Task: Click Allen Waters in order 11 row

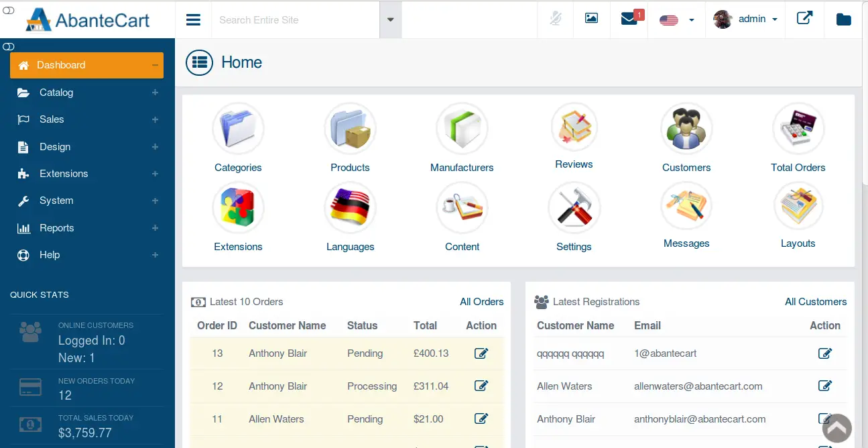Action: pyautogui.click(x=276, y=419)
